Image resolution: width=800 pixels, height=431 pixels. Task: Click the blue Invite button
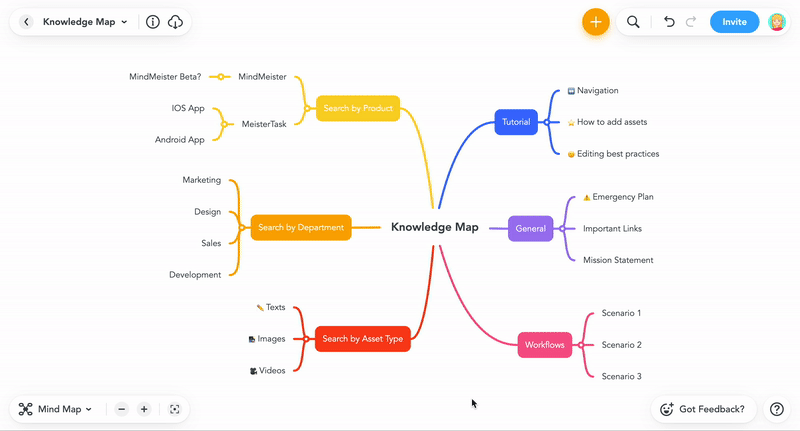coord(734,22)
